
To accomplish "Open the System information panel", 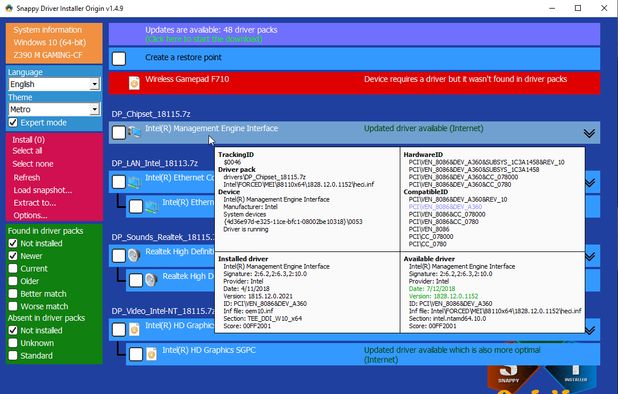I will (54, 43).
